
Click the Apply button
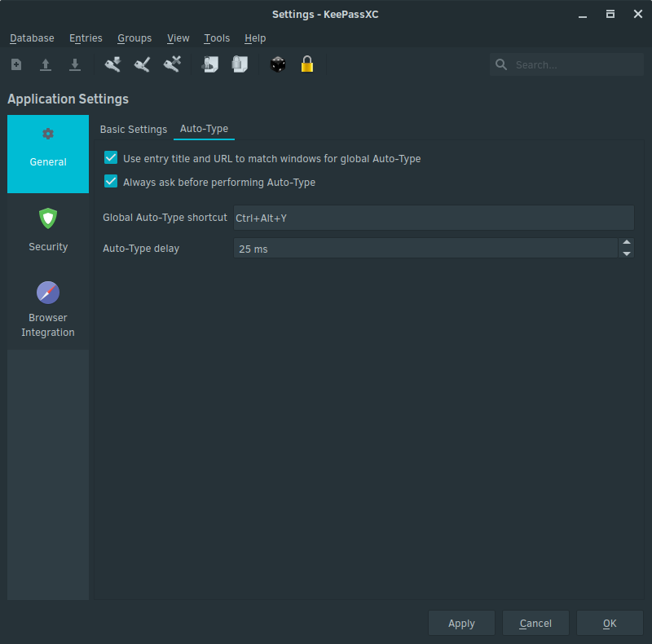pos(461,623)
